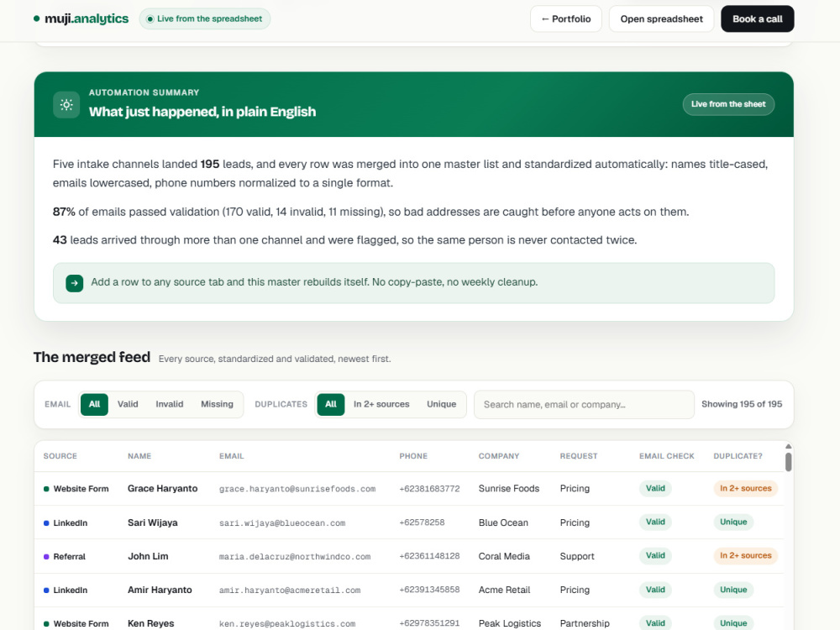Click the green dot beside muji.analytics logo
Image resolution: width=840 pixels, height=630 pixels.
(36, 18)
